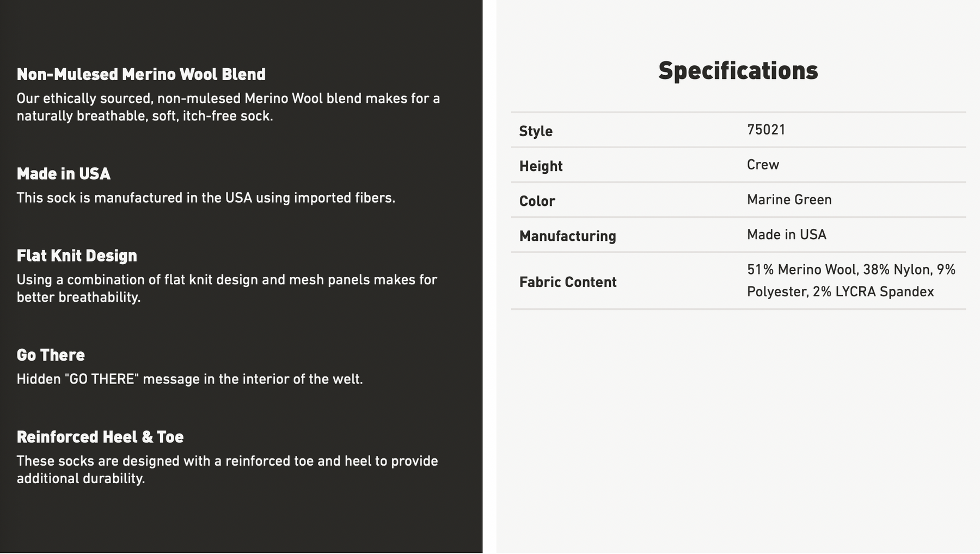
Task: Click the Manufacturing row label
Action: 567,236
